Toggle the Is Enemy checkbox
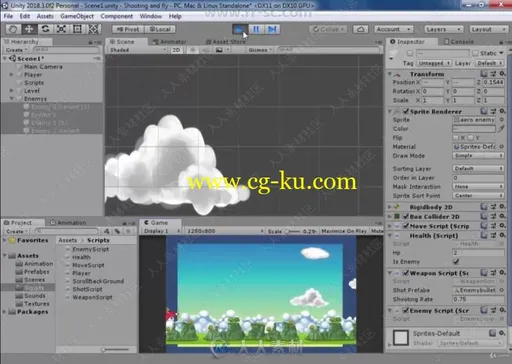Image resolution: width=512 pixels, height=364 pixels. 456,262
